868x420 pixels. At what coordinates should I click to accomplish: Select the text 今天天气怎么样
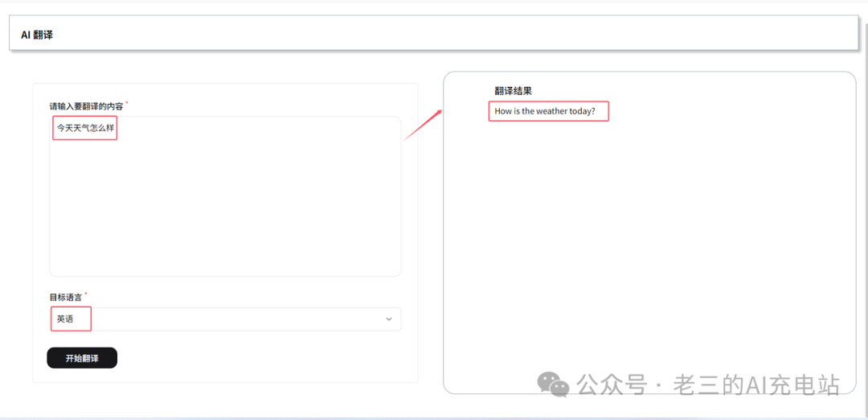[x=85, y=128]
